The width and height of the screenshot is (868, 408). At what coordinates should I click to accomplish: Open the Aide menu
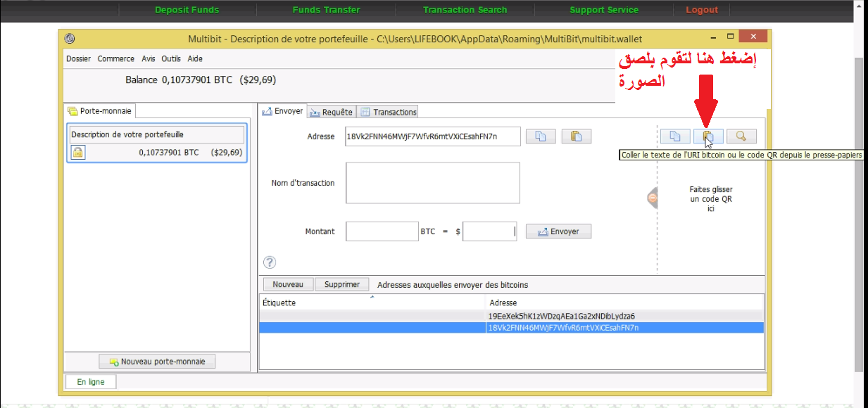click(x=195, y=59)
